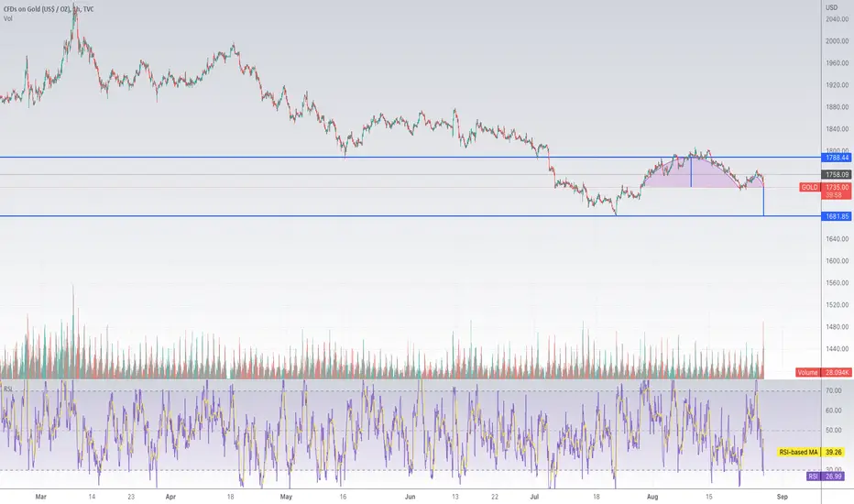Click the 1880.00 price axis label
Image resolution: width=854 pixels, height=504 pixels.
click(838, 107)
